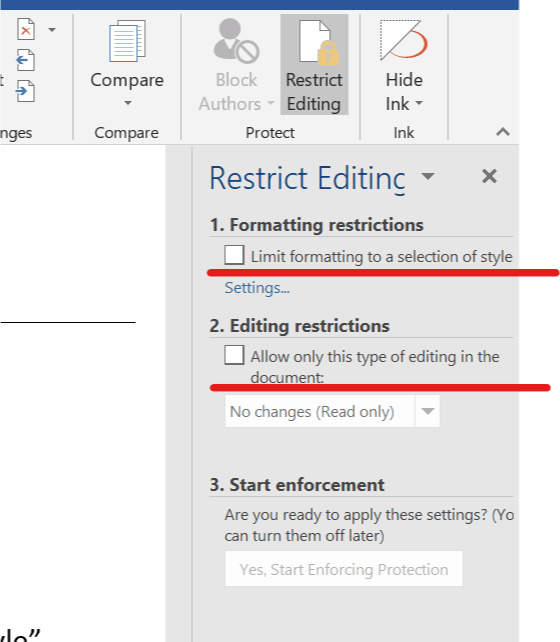Screen dimensions: 560x642
Task: Collapse the ribbon with the chevron
Action: (503, 132)
